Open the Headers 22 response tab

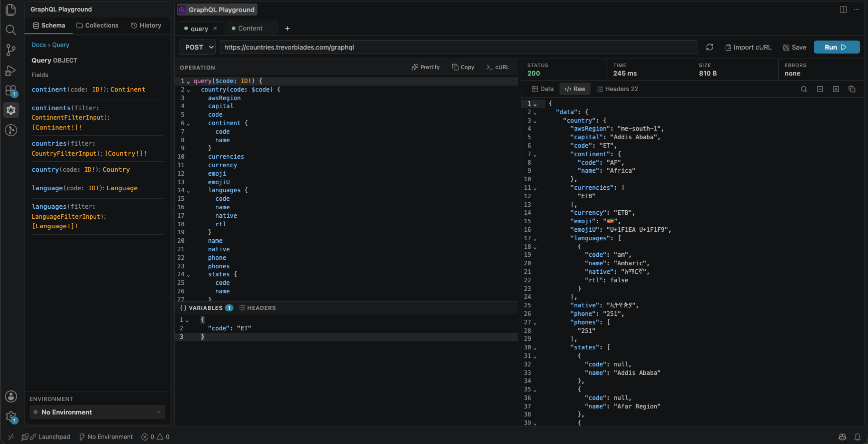pyautogui.click(x=617, y=89)
